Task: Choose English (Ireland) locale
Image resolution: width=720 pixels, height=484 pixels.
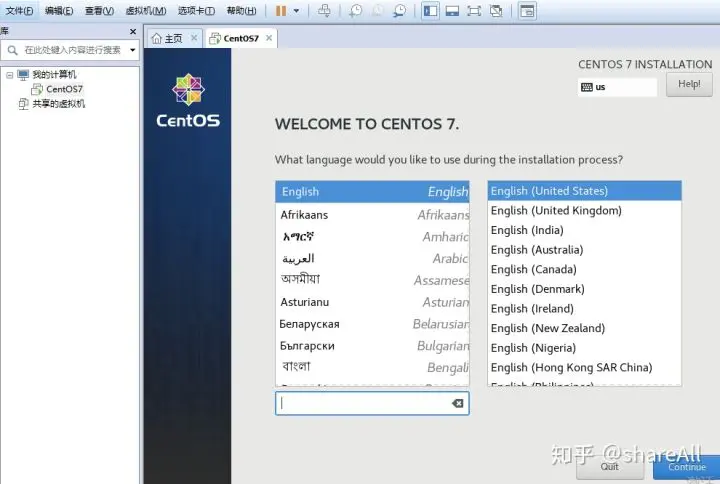Action: pyautogui.click(x=585, y=309)
